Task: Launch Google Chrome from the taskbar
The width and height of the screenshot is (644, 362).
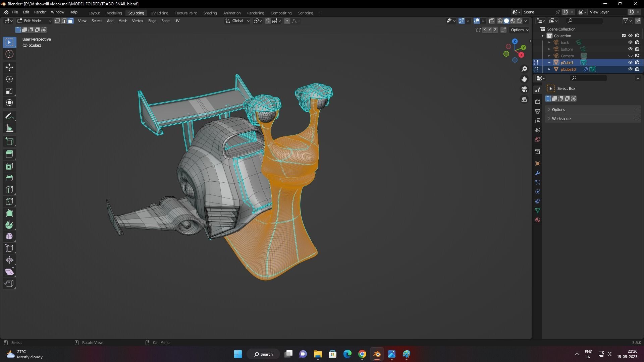Action: tap(362, 354)
